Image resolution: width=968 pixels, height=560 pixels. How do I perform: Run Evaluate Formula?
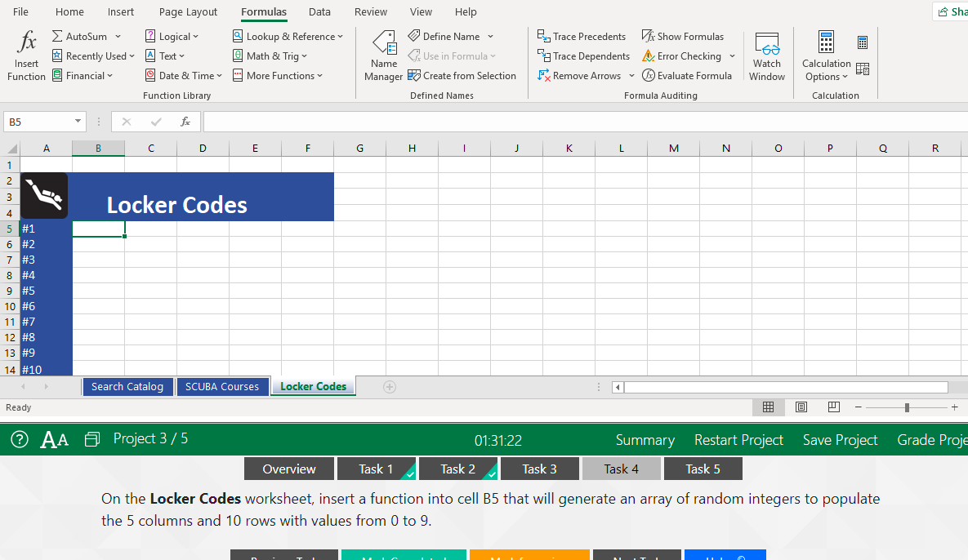click(x=688, y=75)
